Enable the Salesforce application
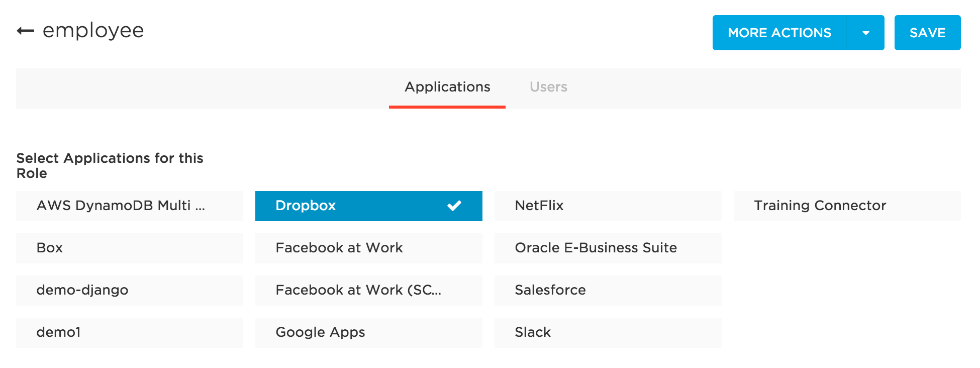980x368 pixels. (608, 291)
